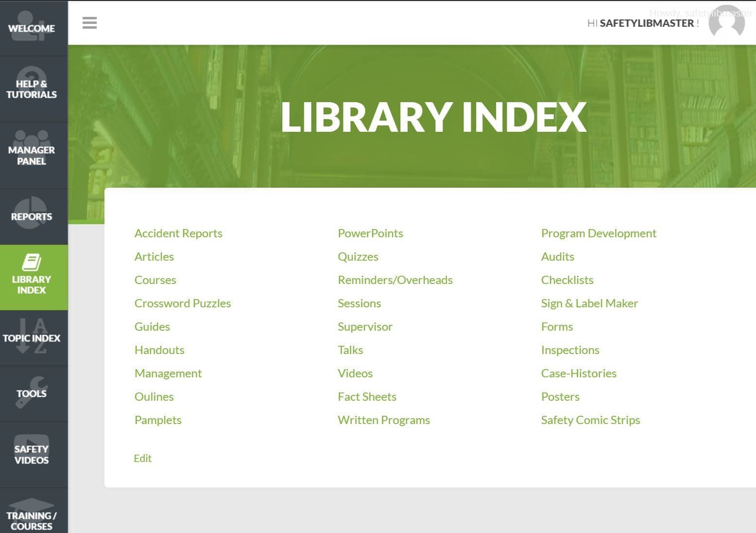Open the Sign & Label Maker

[x=589, y=303]
